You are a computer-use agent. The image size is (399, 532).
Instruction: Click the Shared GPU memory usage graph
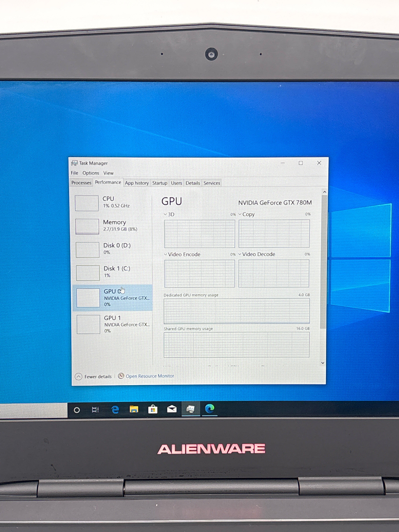point(237,345)
